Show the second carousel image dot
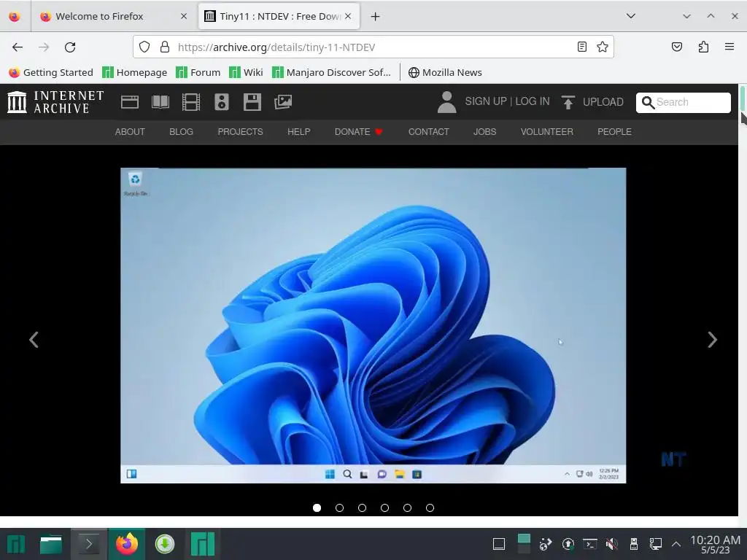Screen dimensions: 747x560 click(340, 508)
